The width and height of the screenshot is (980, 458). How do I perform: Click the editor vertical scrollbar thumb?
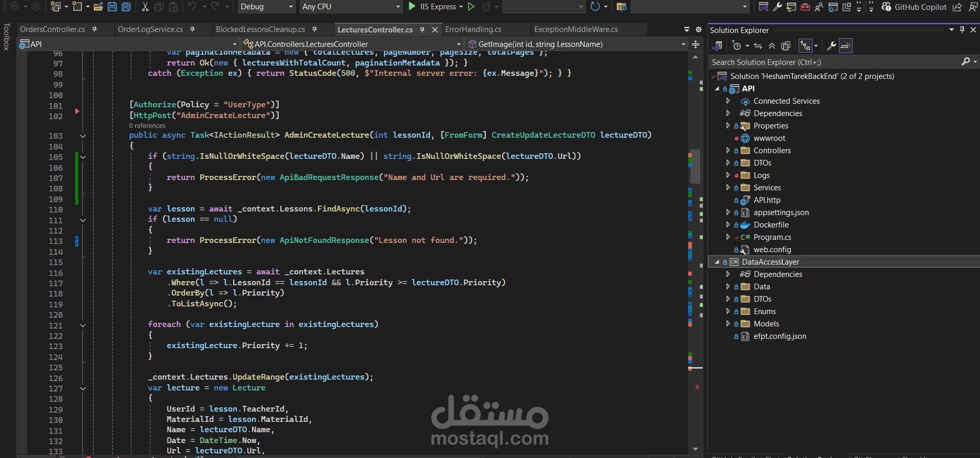click(696, 166)
